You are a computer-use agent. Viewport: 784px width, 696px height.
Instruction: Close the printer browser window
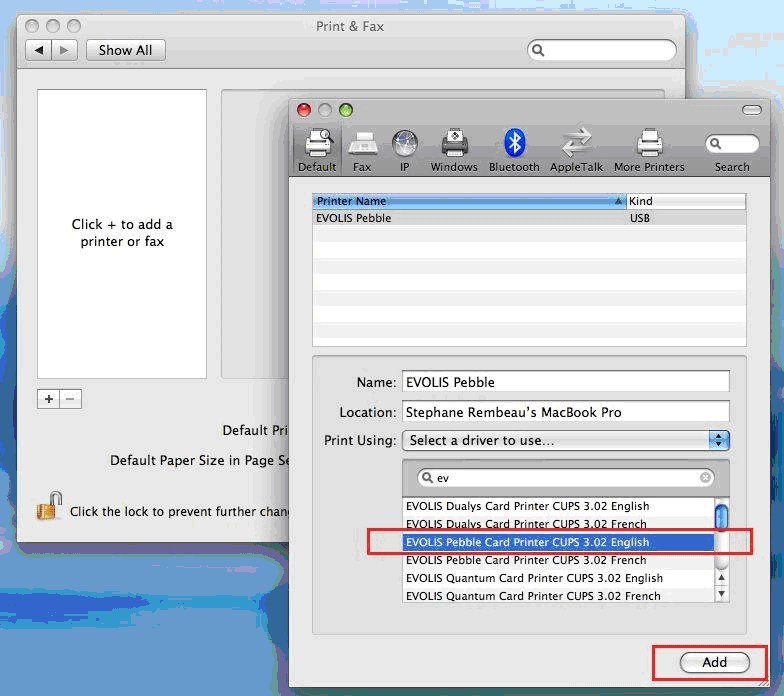tap(304, 110)
